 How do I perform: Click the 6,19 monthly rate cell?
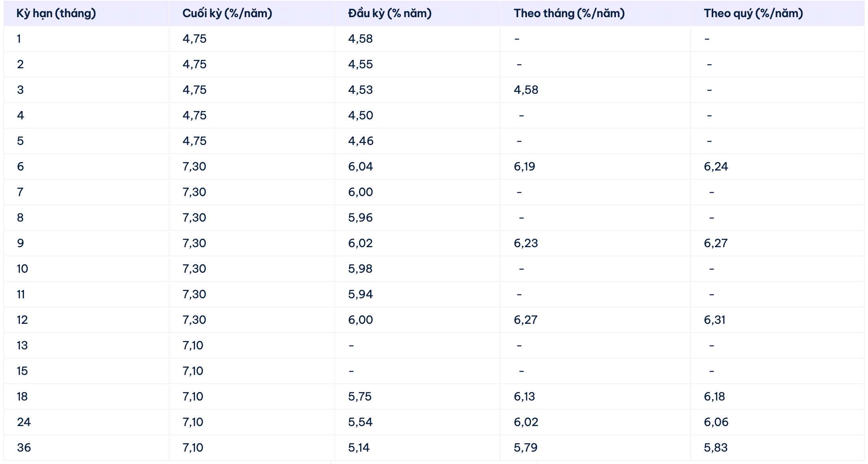(524, 167)
